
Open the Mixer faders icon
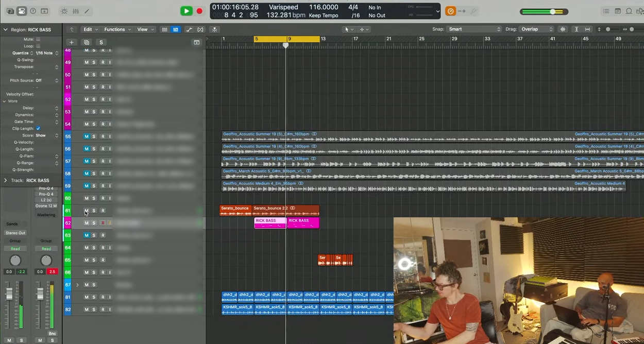(x=76, y=11)
